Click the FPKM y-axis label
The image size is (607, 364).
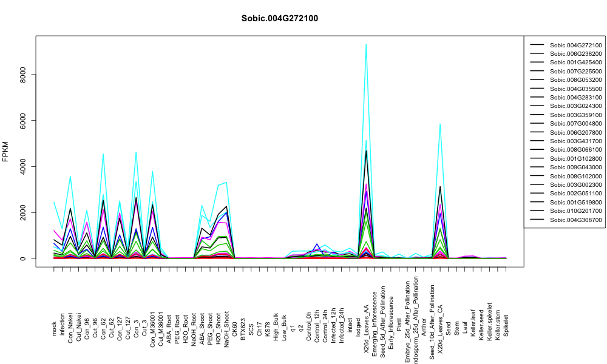coord(5,151)
